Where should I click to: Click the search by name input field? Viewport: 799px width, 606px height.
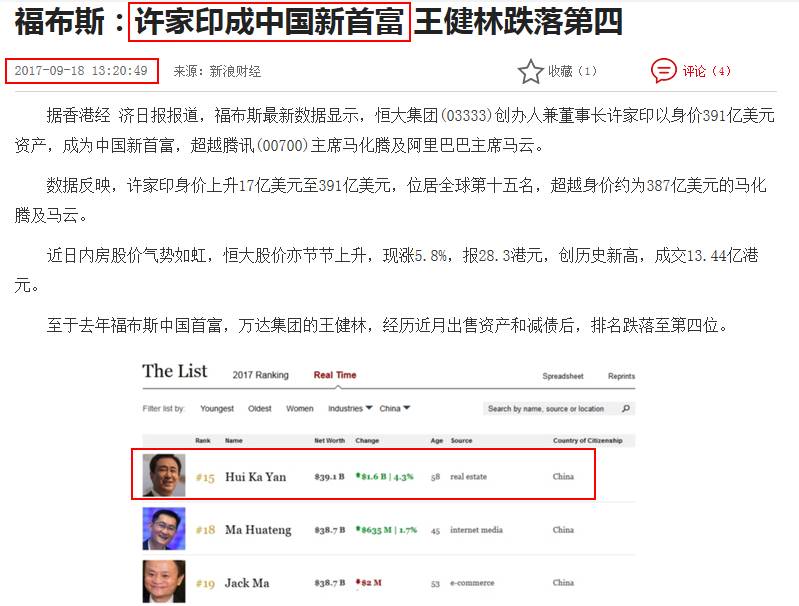(558, 409)
